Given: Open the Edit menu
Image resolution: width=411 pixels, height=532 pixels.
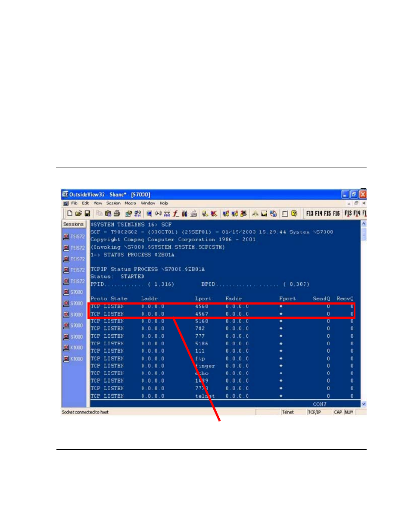Looking at the screenshot, I should click(85, 203).
